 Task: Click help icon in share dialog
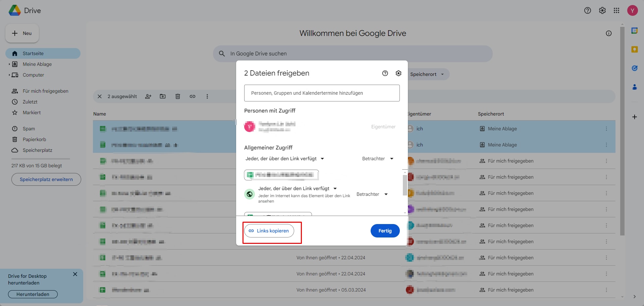coord(385,73)
